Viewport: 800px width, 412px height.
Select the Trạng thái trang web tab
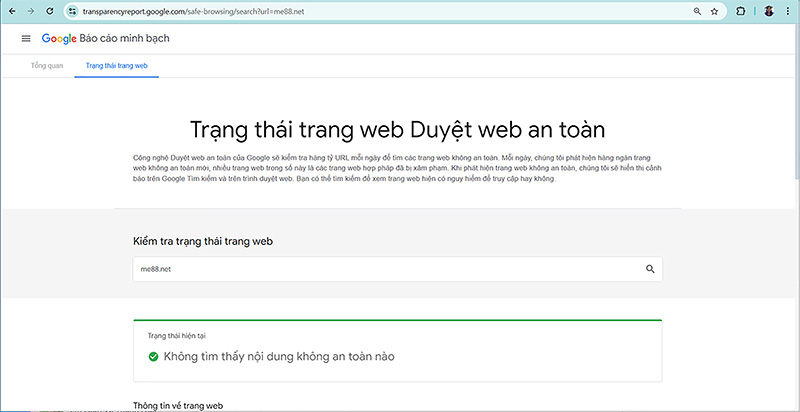click(117, 66)
